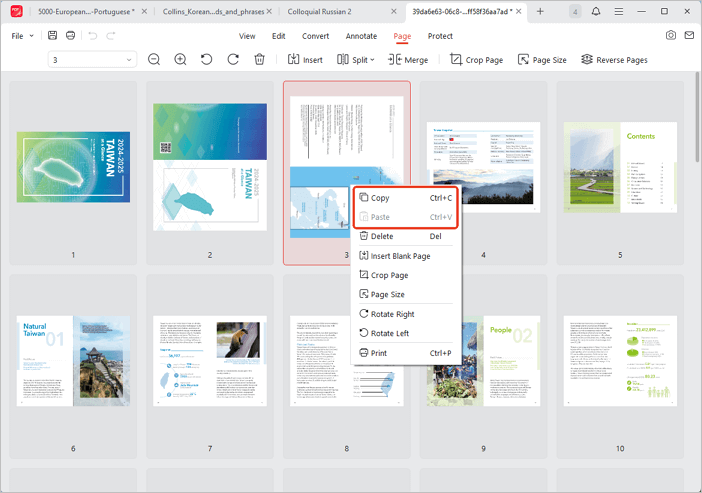Choose Copy from the context menu
This screenshot has height=493, width=702.
[380, 198]
